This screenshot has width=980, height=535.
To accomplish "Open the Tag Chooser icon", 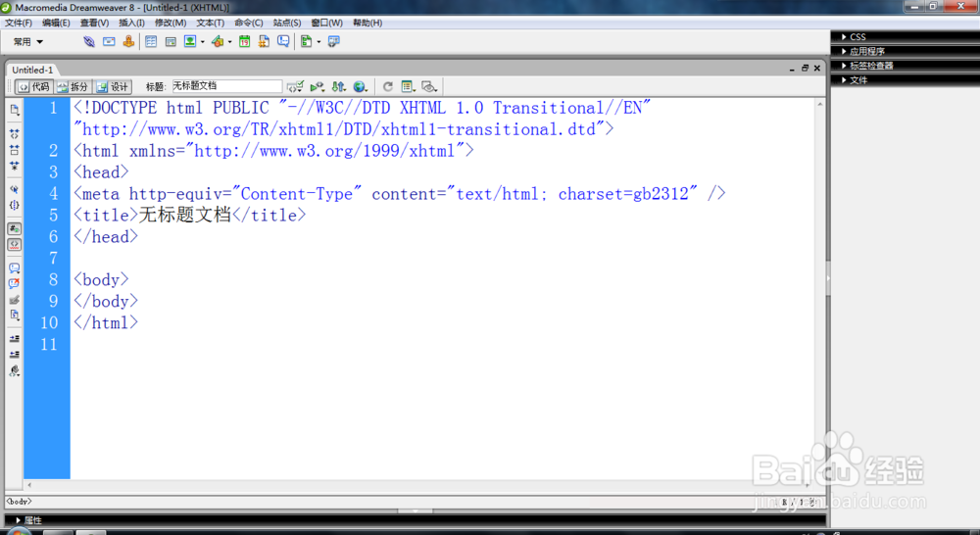I will click(334, 42).
